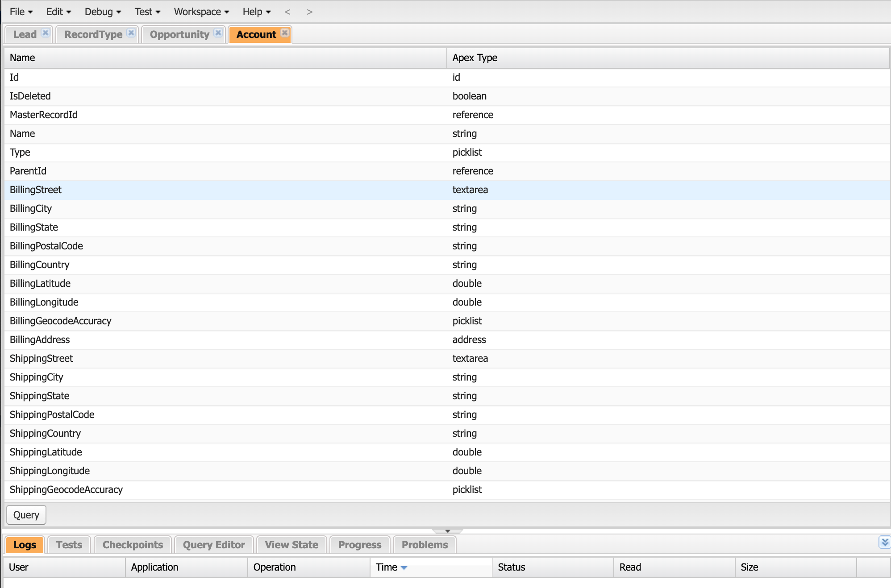The height and width of the screenshot is (588, 891).
Task: Close the Lead tab
Action: pyautogui.click(x=45, y=32)
